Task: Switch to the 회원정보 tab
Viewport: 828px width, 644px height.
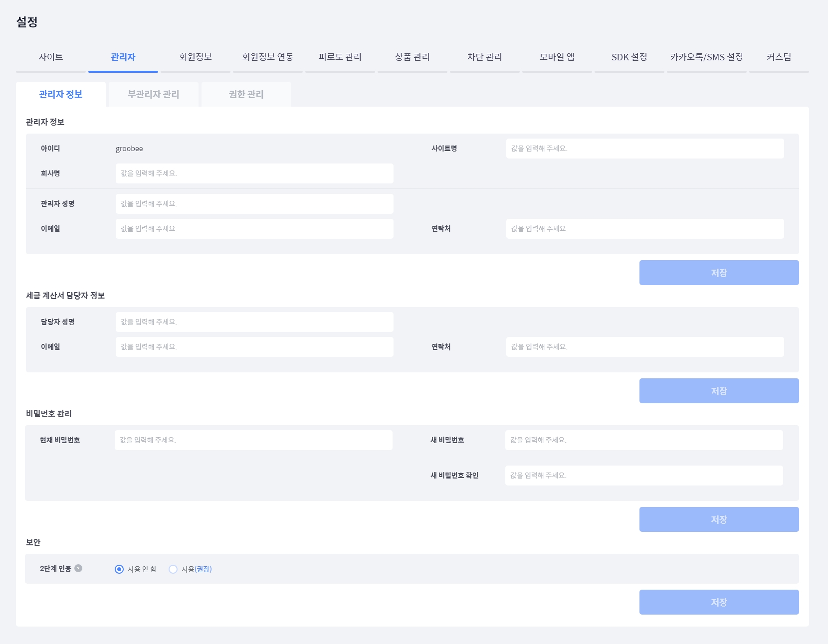Action: pyautogui.click(x=196, y=57)
